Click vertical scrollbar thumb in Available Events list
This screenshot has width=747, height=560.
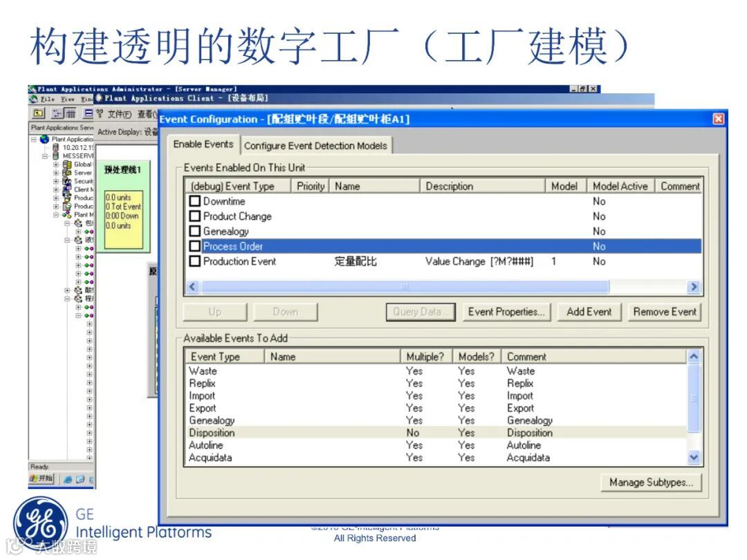pos(694,398)
